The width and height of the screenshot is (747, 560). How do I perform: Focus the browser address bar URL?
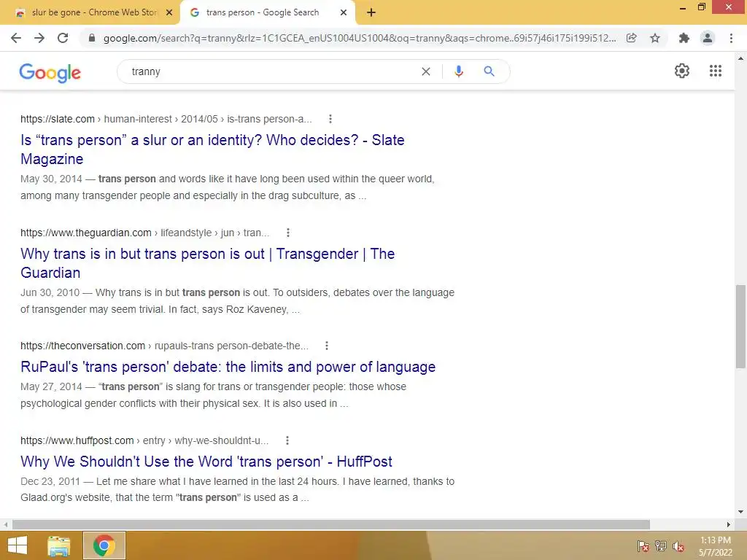[360, 38]
